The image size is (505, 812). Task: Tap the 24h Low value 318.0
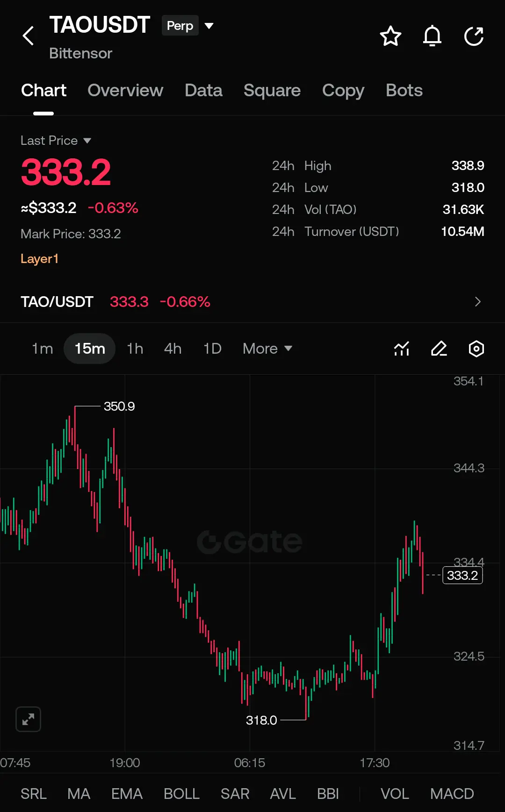tap(468, 188)
